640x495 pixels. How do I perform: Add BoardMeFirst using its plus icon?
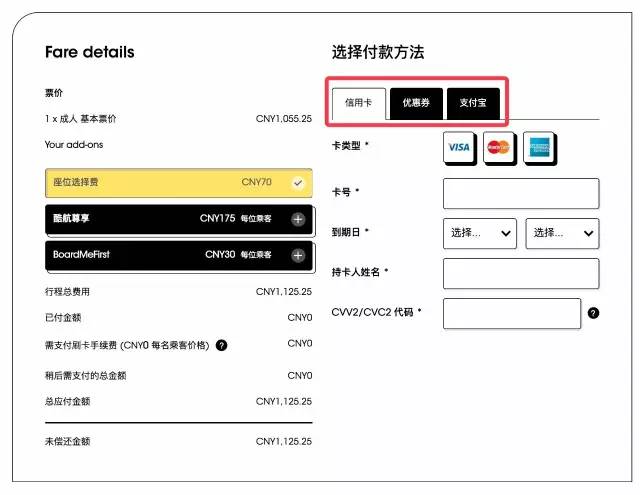pos(297,255)
